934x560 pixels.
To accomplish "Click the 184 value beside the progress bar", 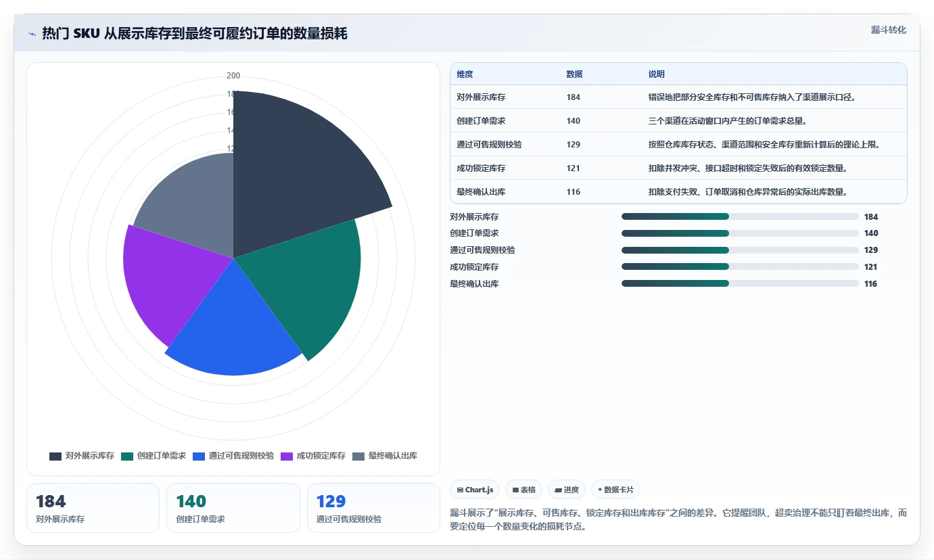I will pos(871,217).
